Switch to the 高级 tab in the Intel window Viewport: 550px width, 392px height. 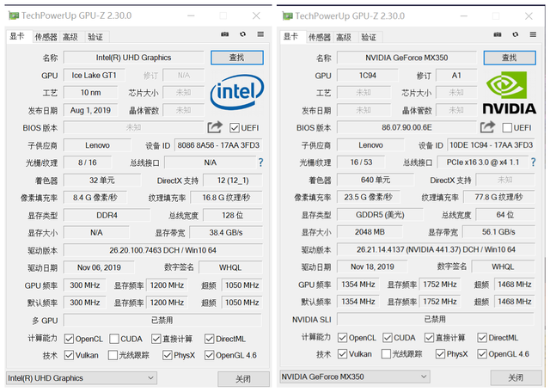(70, 37)
